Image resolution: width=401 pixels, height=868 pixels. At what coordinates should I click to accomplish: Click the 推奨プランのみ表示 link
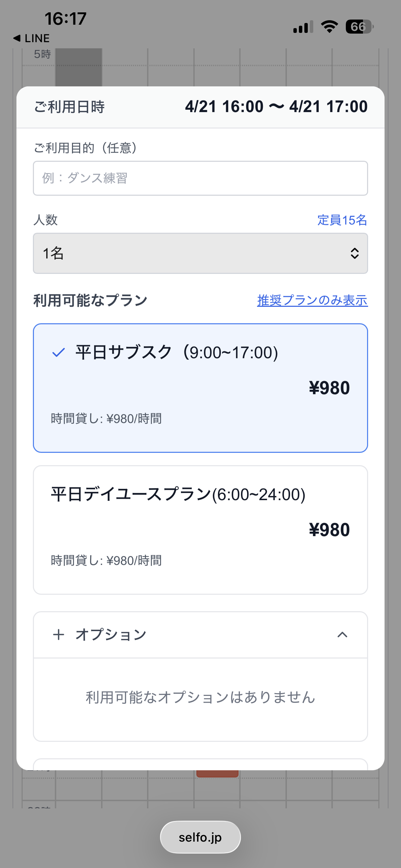tap(312, 300)
